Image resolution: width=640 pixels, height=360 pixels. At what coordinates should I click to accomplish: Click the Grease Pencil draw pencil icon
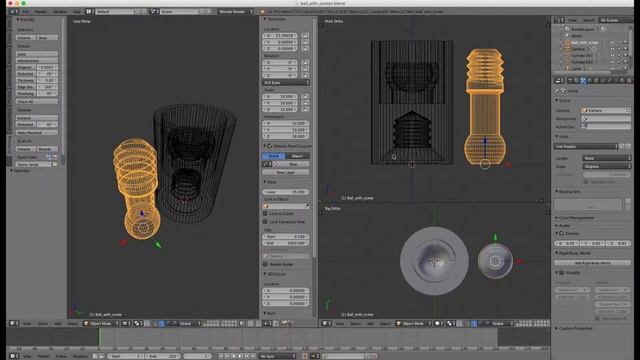267,164
